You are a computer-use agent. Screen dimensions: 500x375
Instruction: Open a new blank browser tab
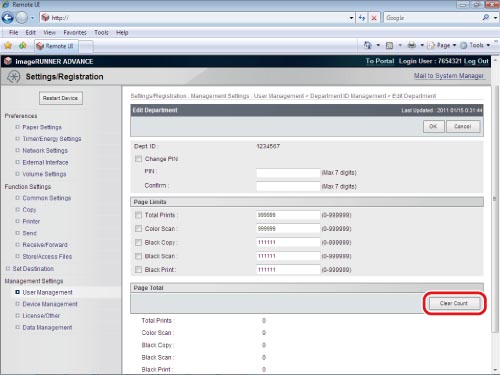pos(86,46)
